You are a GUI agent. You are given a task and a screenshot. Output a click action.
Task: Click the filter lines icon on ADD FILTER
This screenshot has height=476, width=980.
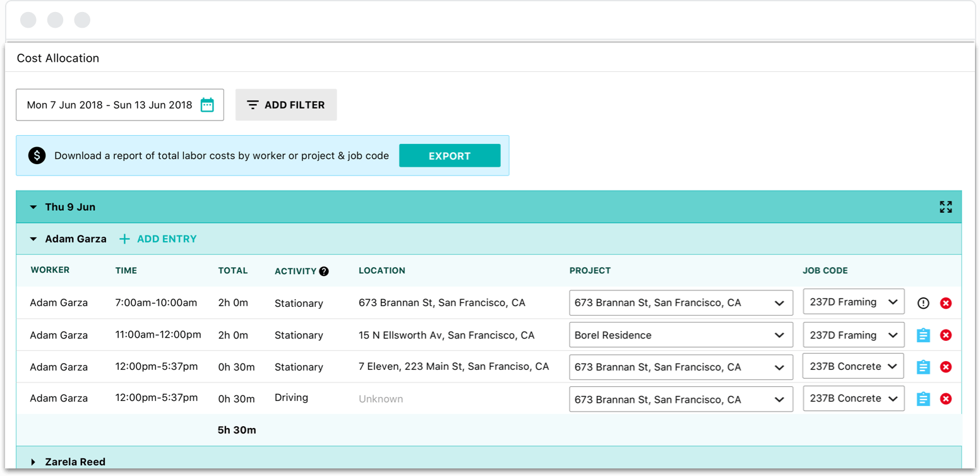pos(253,105)
